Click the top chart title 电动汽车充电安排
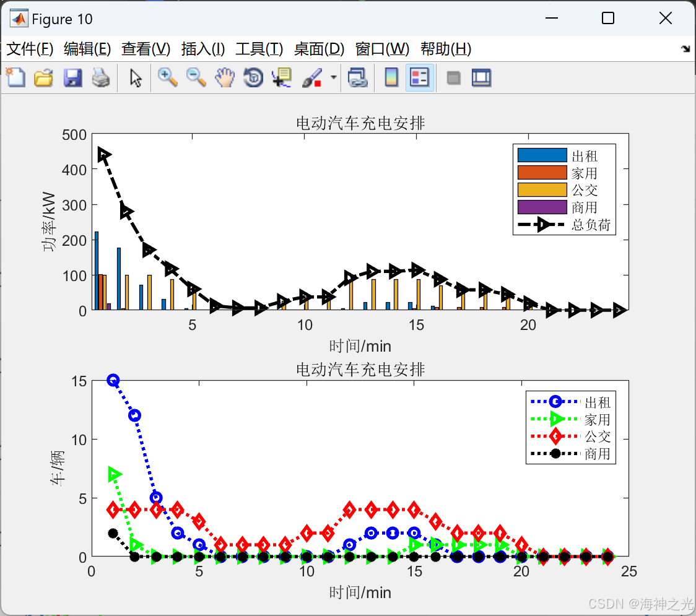Image resolution: width=696 pixels, height=616 pixels. pyautogui.click(x=360, y=123)
